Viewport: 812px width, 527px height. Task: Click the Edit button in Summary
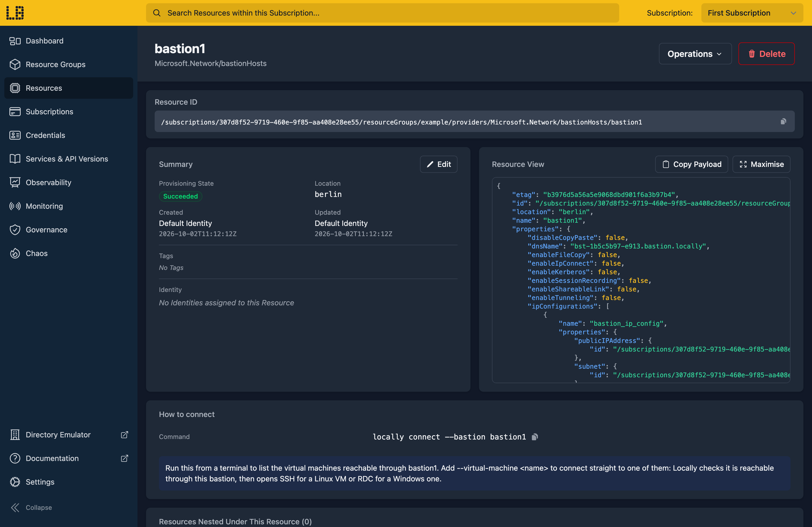click(438, 164)
